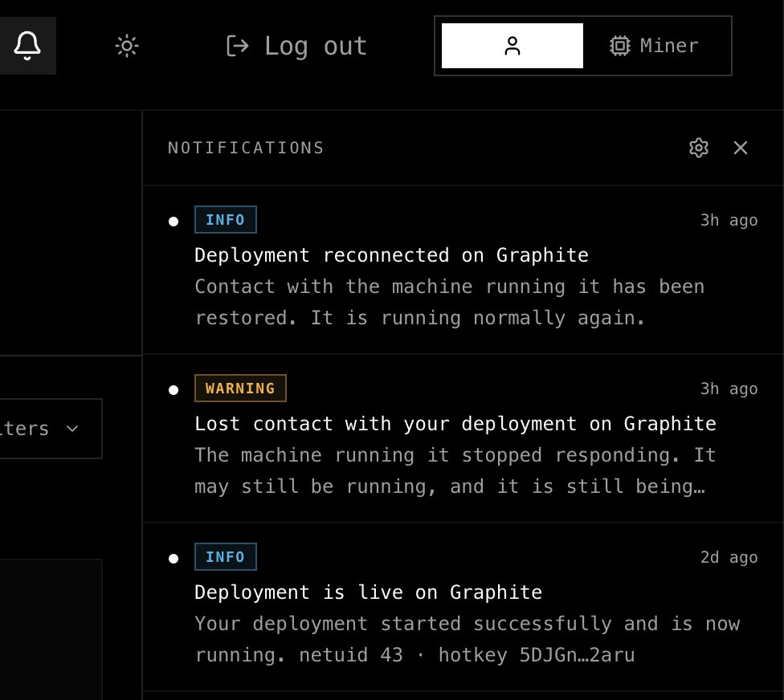The image size is (784, 700).
Task: Toggle light theme with sun icon
Action: pyautogui.click(x=126, y=46)
